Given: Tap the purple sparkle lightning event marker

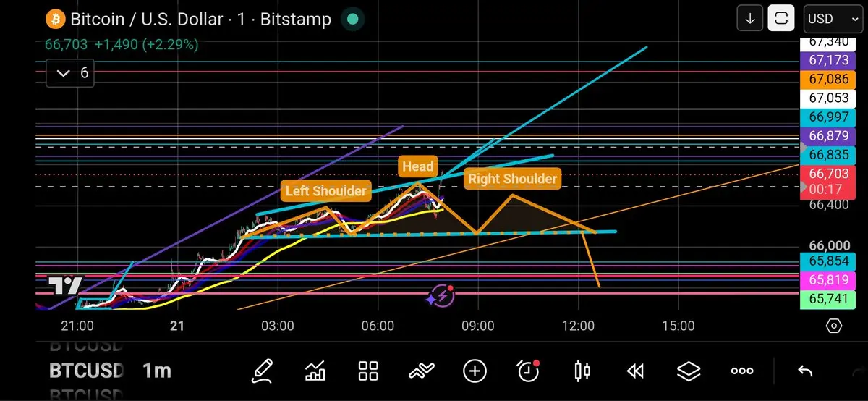Looking at the screenshot, I should tap(440, 295).
